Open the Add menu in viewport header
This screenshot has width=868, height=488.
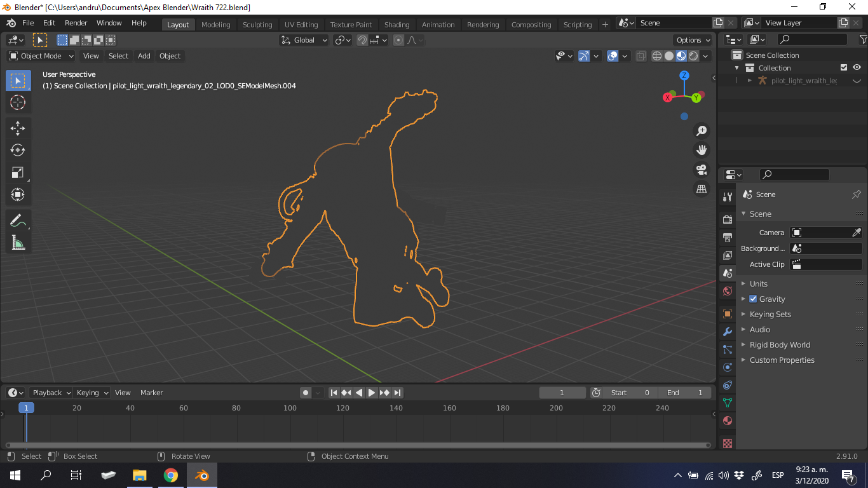click(144, 56)
